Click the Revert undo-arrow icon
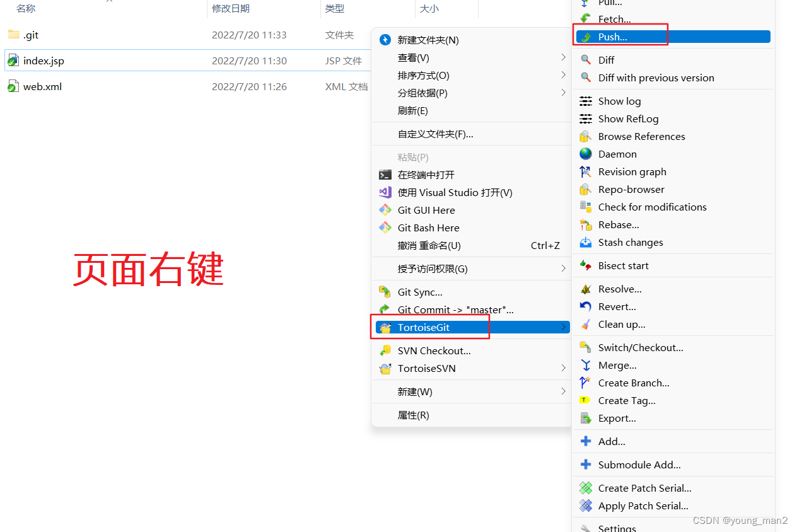The image size is (797, 532). tap(586, 306)
